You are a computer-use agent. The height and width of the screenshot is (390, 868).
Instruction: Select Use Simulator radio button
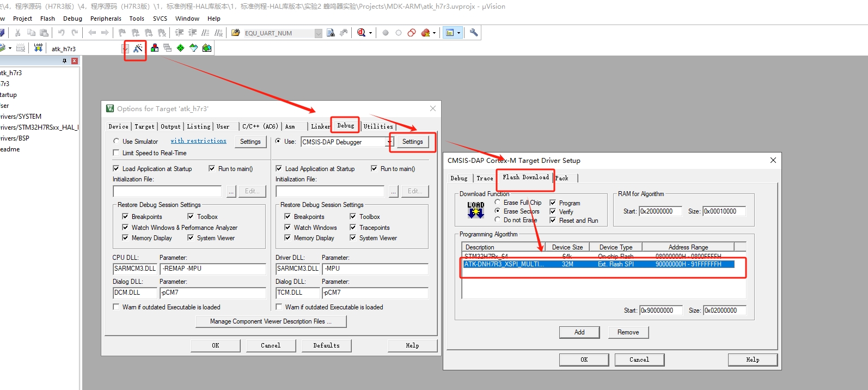[116, 141]
